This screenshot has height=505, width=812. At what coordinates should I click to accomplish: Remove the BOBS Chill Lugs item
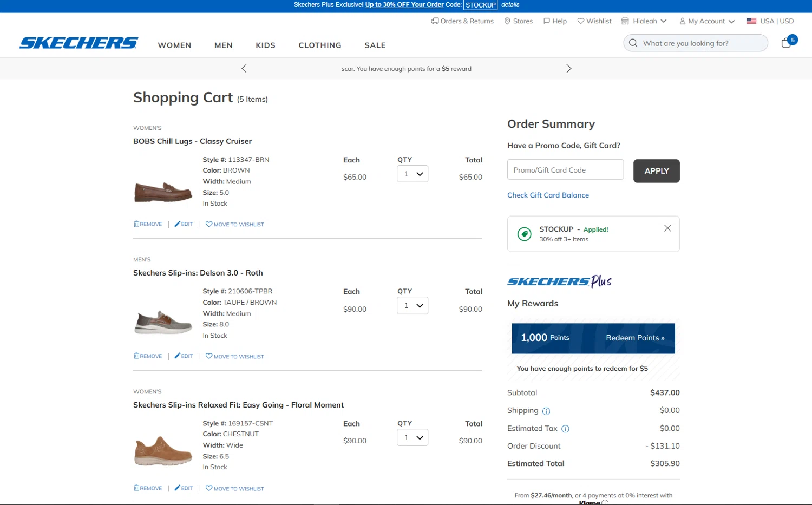[148, 224]
